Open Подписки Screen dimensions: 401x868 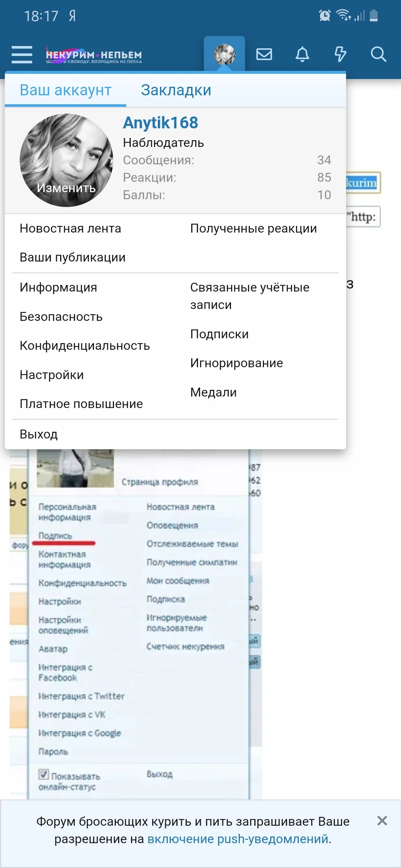[219, 334]
